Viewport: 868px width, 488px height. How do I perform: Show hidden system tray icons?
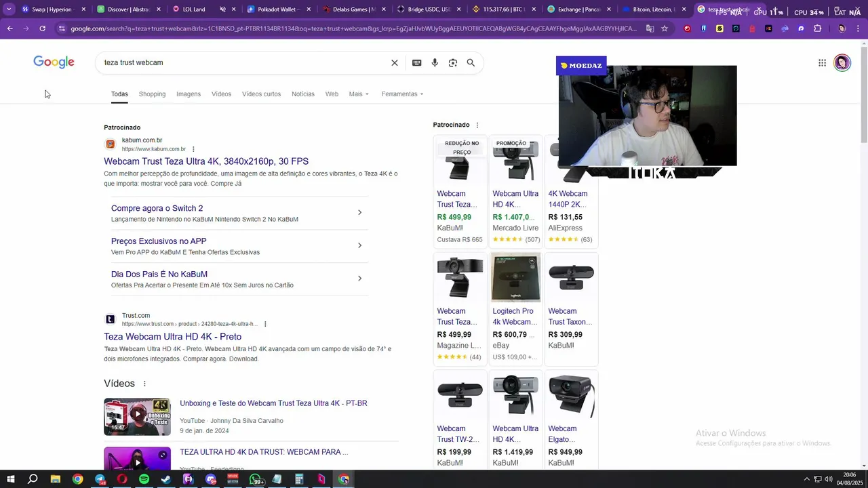pos(806,479)
